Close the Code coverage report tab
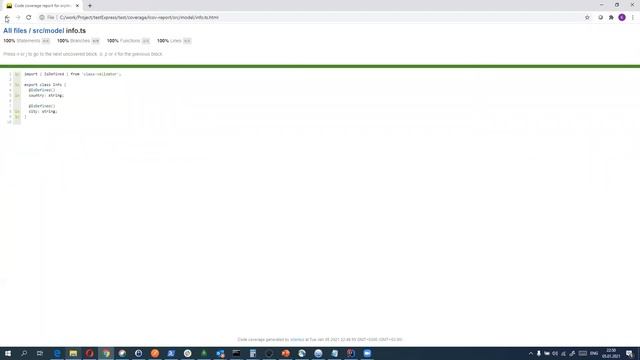This screenshot has height=360, width=640. coord(77,6)
